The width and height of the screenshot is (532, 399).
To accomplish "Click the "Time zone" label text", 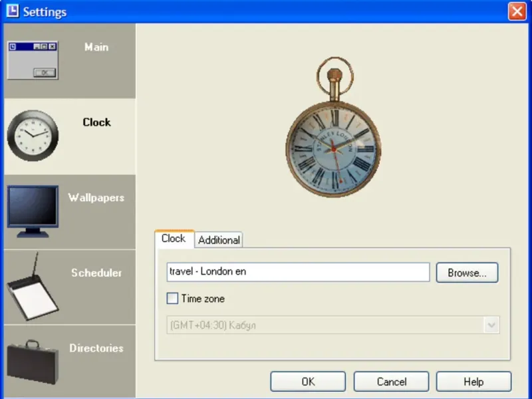I will [203, 299].
